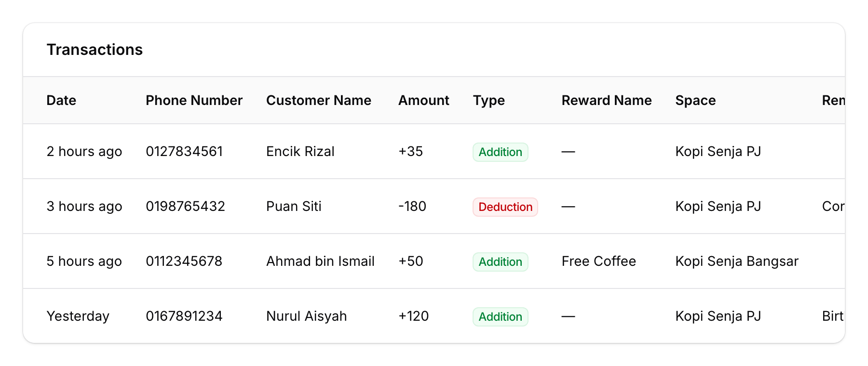Image resolution: width=868 pixels, height=366 pixels.
Task: Sort by the Customer Name column
Action: pos(319,100)
